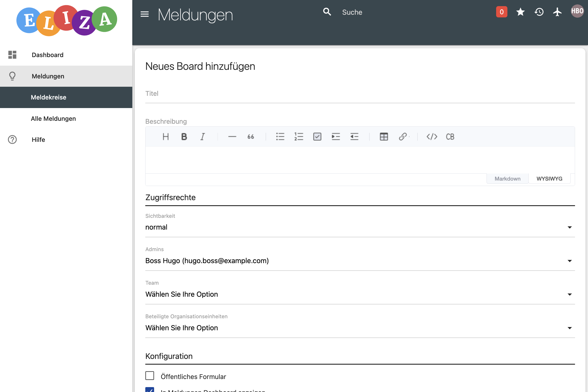The width and height of the screenshot is (588, 392).
Task: Switch editor to Markdown mode
Action: tap(507, 179)
